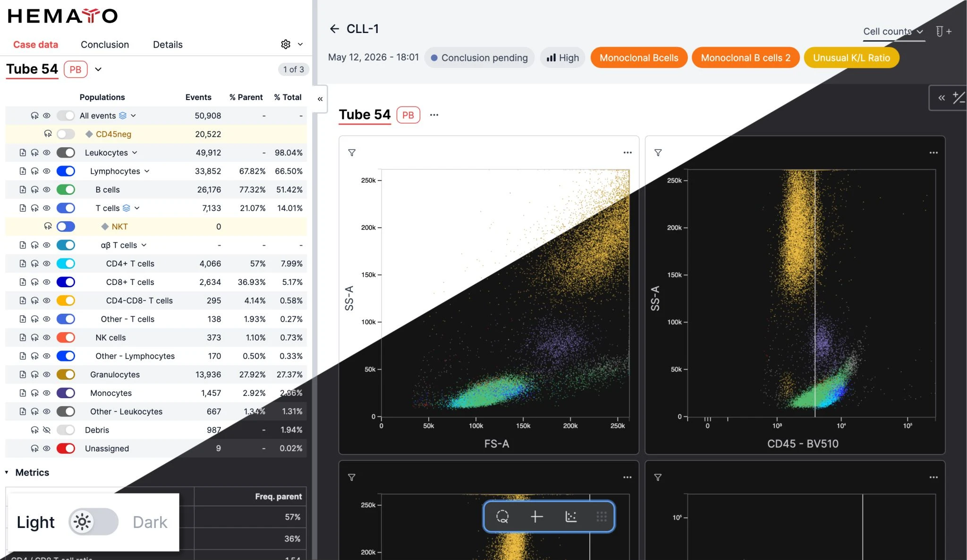Click the add tube icon near Cell counts

pos(943,32)
